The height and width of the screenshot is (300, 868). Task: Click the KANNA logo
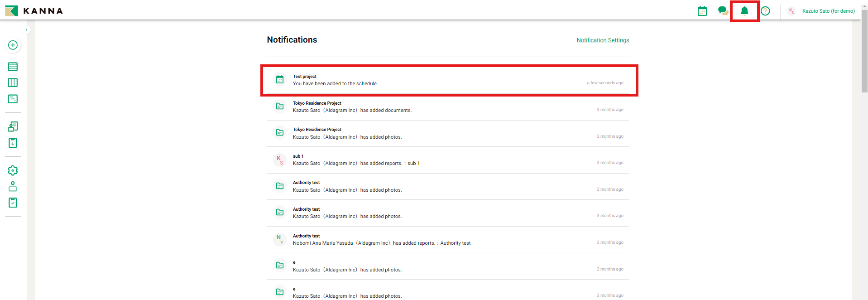pos(34,11)
